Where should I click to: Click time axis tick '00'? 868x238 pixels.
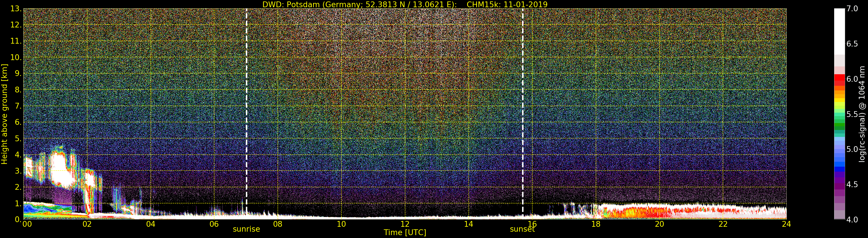tap(27, 224)
